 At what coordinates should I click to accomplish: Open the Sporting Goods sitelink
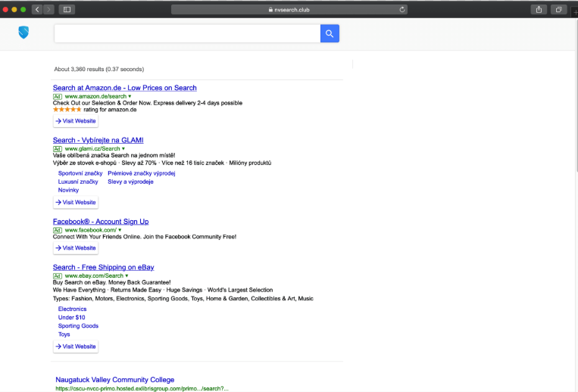tap(78, 325)
